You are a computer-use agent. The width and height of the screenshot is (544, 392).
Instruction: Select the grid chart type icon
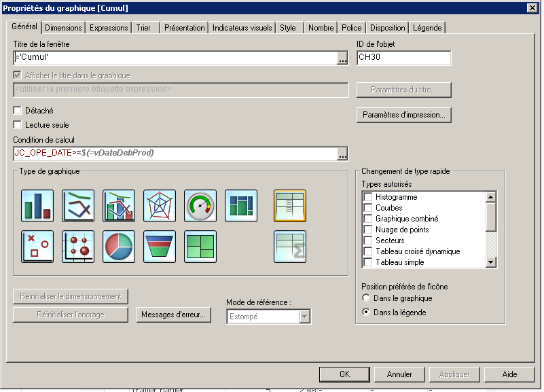tap(78, 247)
